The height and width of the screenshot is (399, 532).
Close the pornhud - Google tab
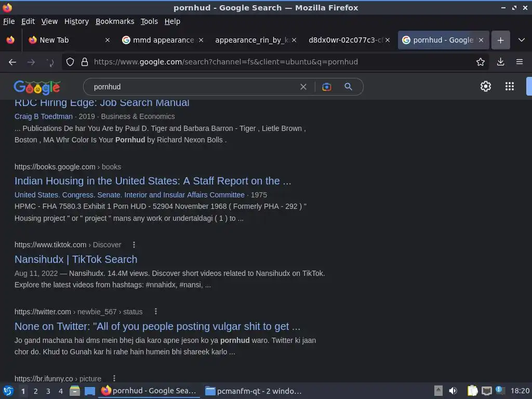pyautogui.click(x=481, y=40)
